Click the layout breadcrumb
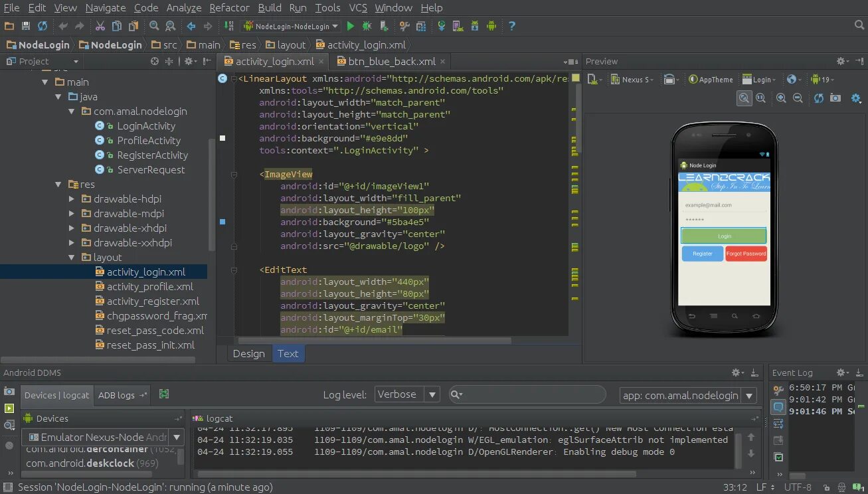 (x=286, y=45)
